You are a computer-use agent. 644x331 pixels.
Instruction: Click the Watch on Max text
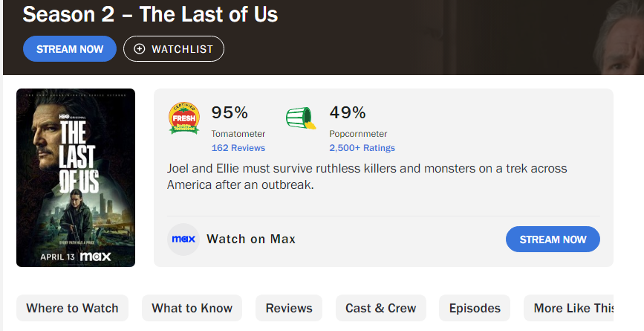coord(251,240)
